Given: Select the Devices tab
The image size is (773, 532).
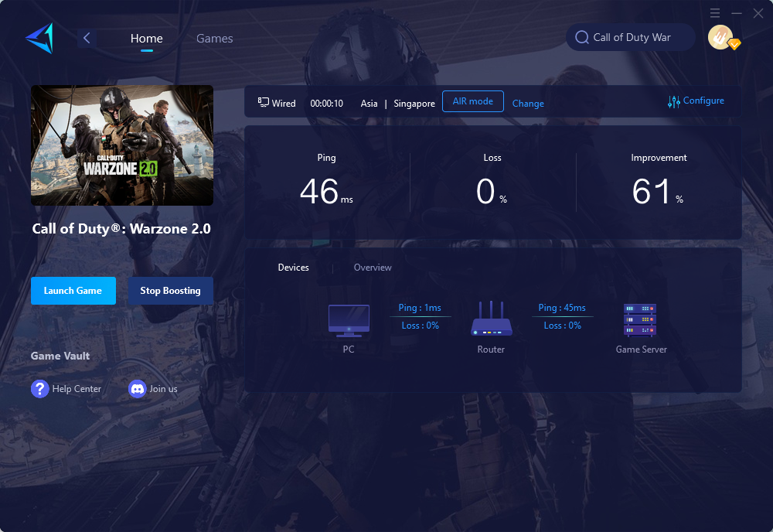Looking at the screenshot, I should pyautogui.click(x=293, y=268).
